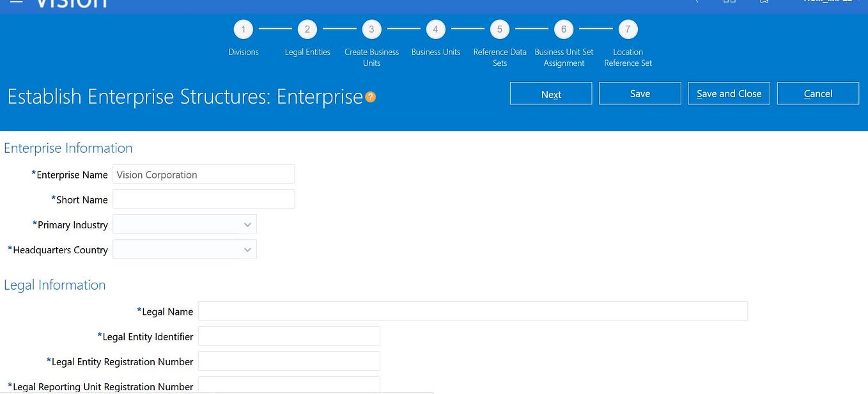
Task: Select the Business Units step circle
Action: coord(435,29)
